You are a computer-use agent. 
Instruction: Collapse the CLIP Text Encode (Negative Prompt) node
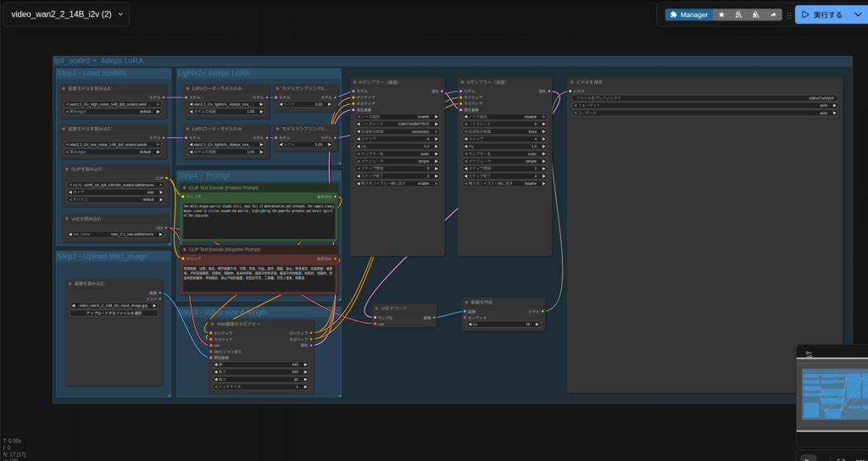point(184,249)
